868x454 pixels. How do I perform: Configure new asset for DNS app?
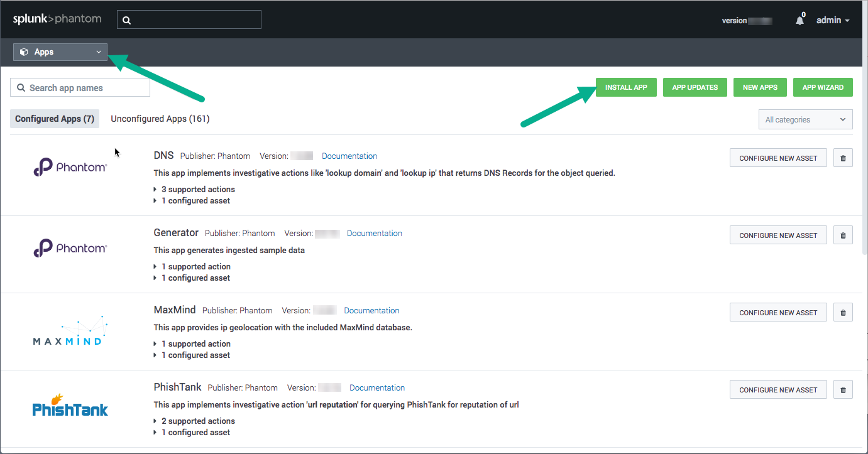(x=778, y=158)
